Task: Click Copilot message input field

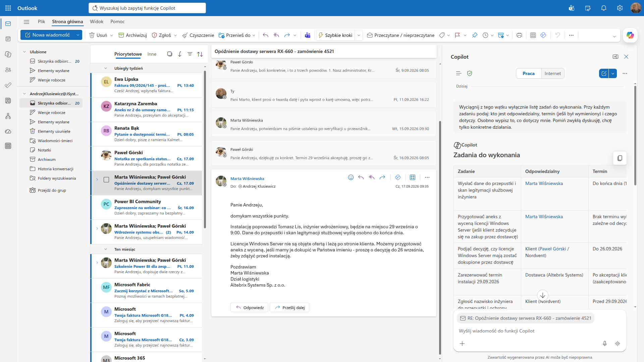Action: 539,331
